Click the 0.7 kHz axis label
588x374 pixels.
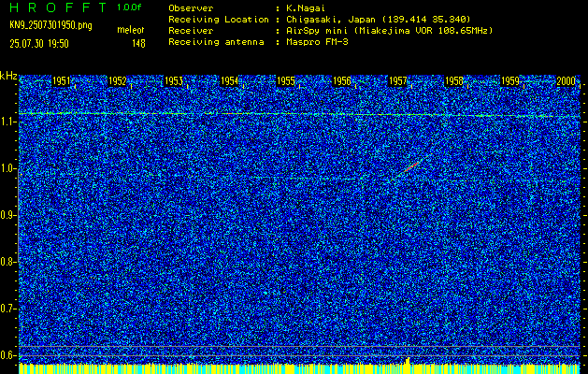tap(7, 309)
